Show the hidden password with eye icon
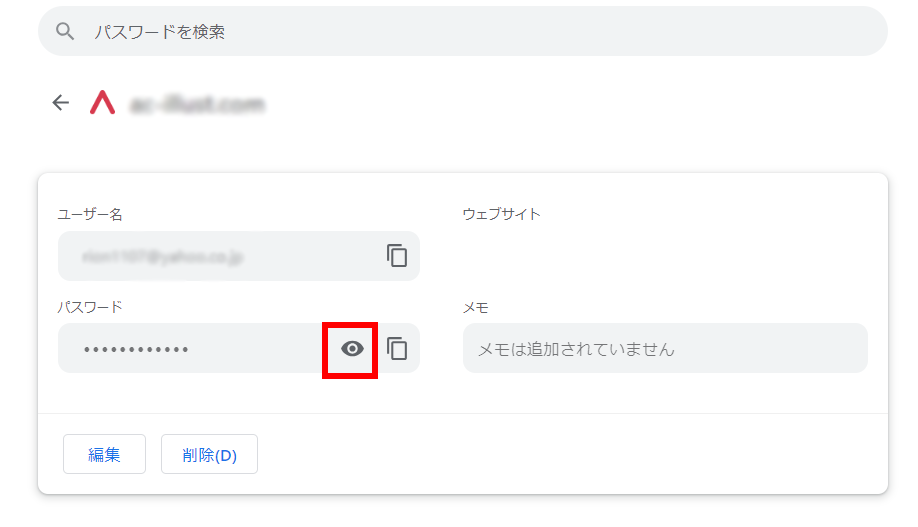918x527 pixels. click(x=351, y=349)
